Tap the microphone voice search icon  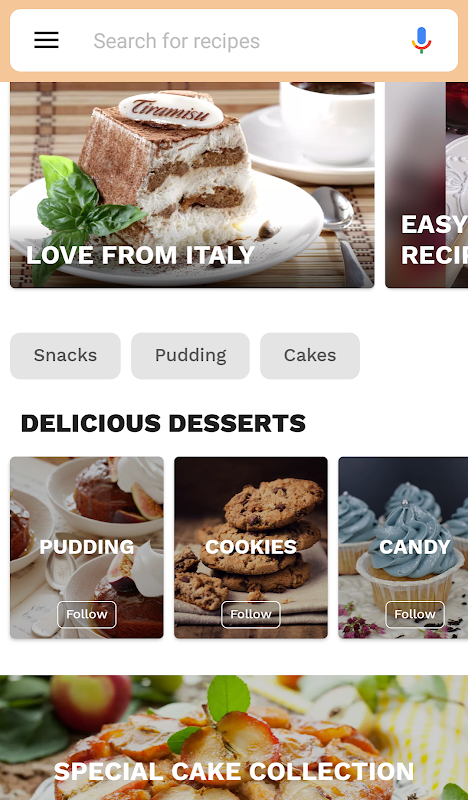[421, 40]
